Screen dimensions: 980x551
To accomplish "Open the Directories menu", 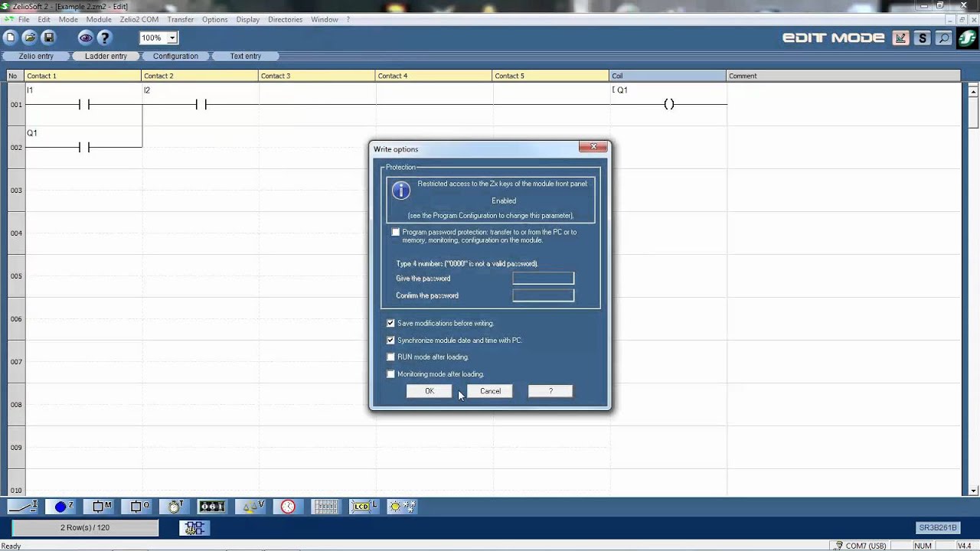I will [285, 19].
